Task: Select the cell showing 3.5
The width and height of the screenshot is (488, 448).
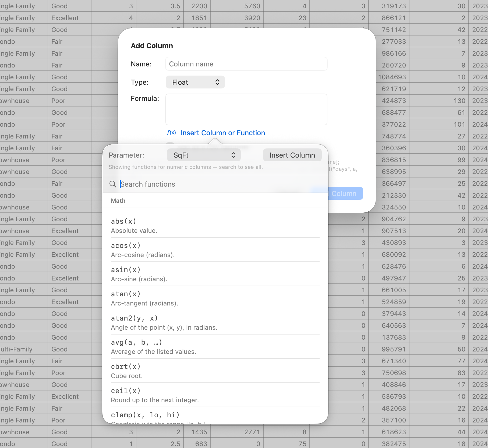Action: coord(160,6)
